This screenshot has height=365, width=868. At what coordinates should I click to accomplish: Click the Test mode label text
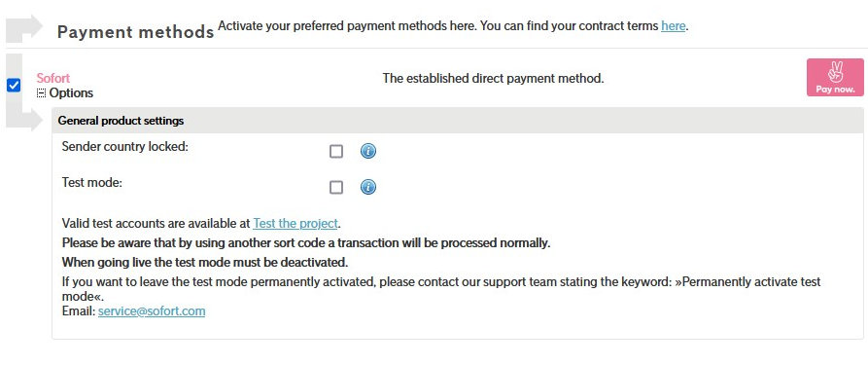92,183
